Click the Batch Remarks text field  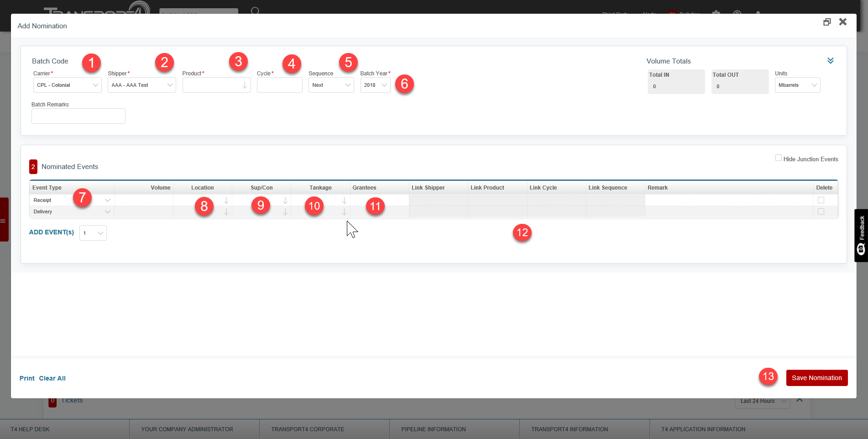[78, 116]
